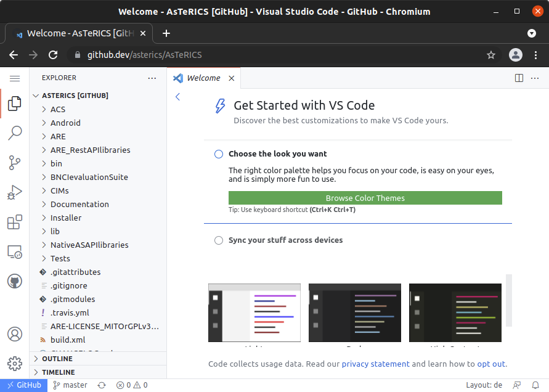Screen dimensions: 549x392
Task: Open the Extensions view
Action: point(15,222)
